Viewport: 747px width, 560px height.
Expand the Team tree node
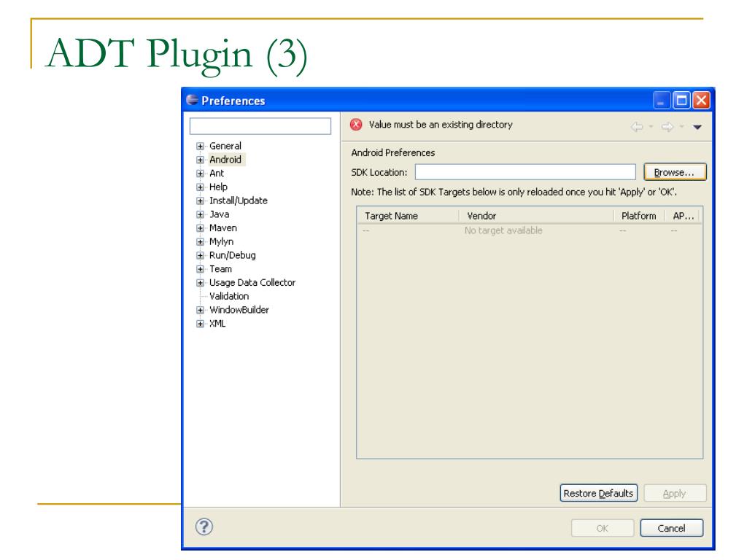[200, 269]
